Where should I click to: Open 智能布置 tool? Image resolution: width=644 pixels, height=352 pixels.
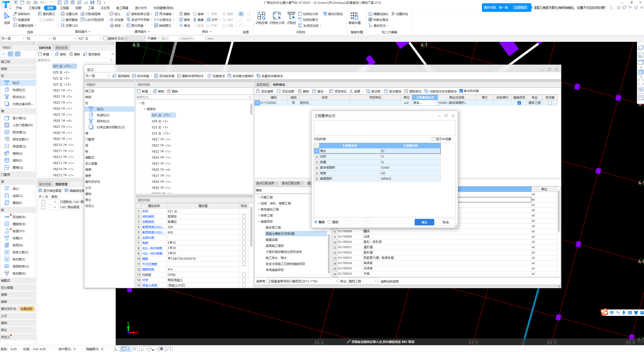click(355, 18)
